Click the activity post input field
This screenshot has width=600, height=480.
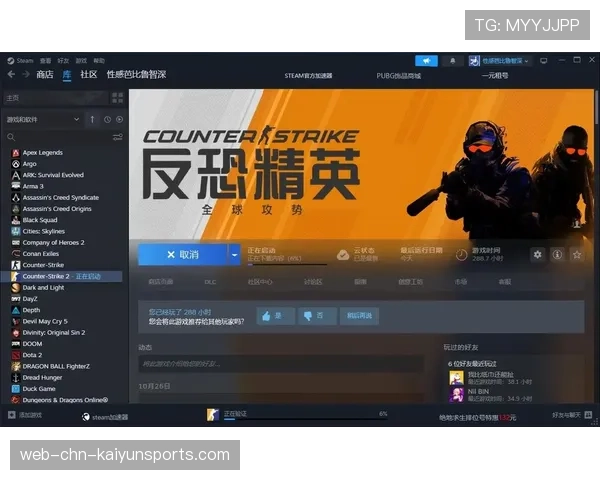click(281, 364)
